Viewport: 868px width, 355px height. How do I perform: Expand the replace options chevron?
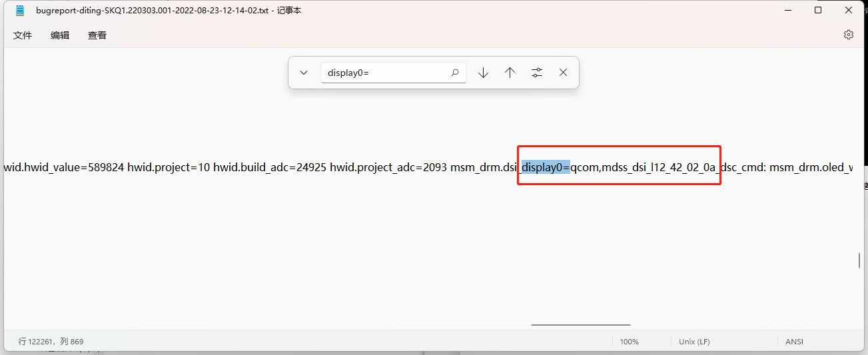[x=304, y=73]
